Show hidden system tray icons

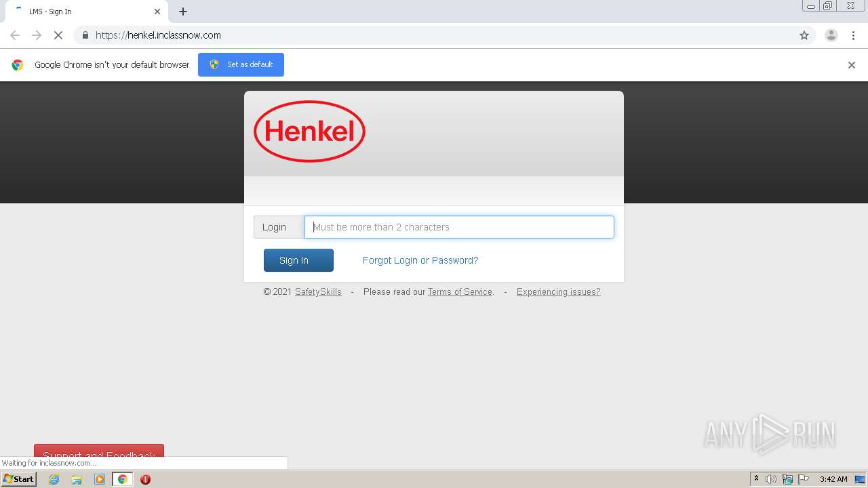click(x=756, y=479)
